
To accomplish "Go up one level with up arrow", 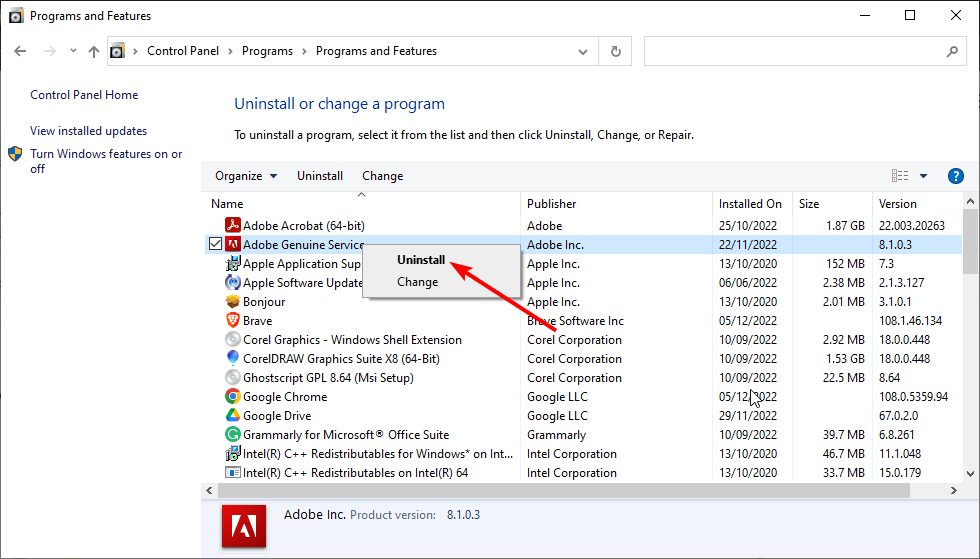I will (94, 51).
